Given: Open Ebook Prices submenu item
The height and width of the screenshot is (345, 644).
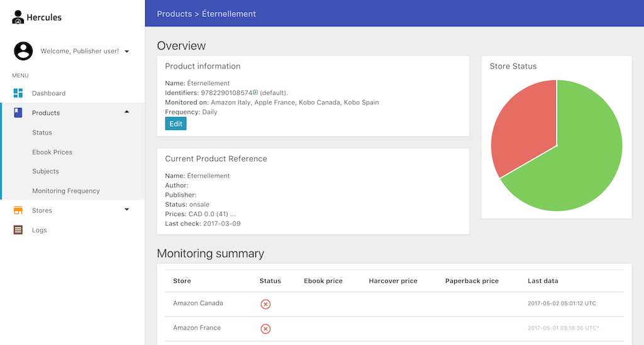Looking at the screenshot, I should click(x=52, y=152).
